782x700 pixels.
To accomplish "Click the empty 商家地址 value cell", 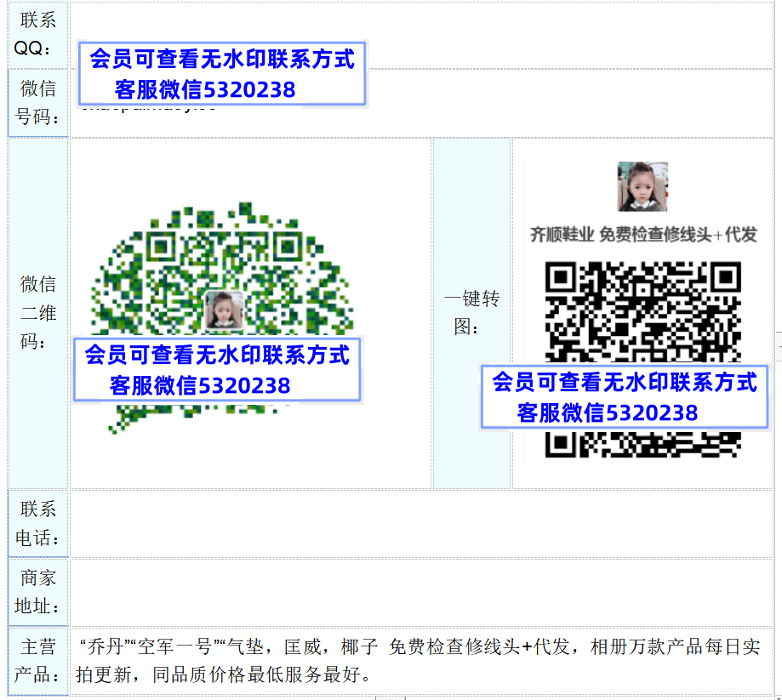I will [x=421, y=592].
